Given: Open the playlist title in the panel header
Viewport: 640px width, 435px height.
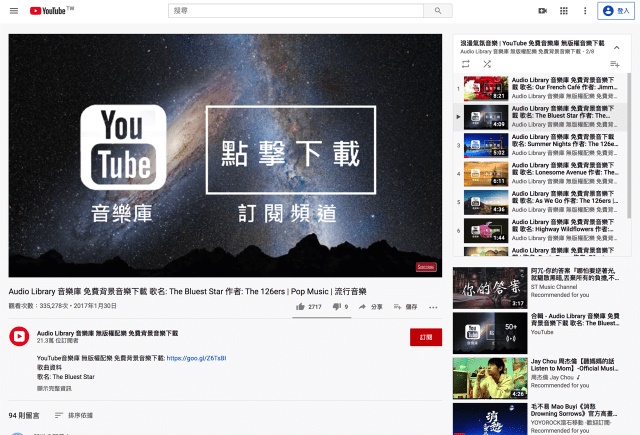Looking at the screenshot, I should pos(532,43).
